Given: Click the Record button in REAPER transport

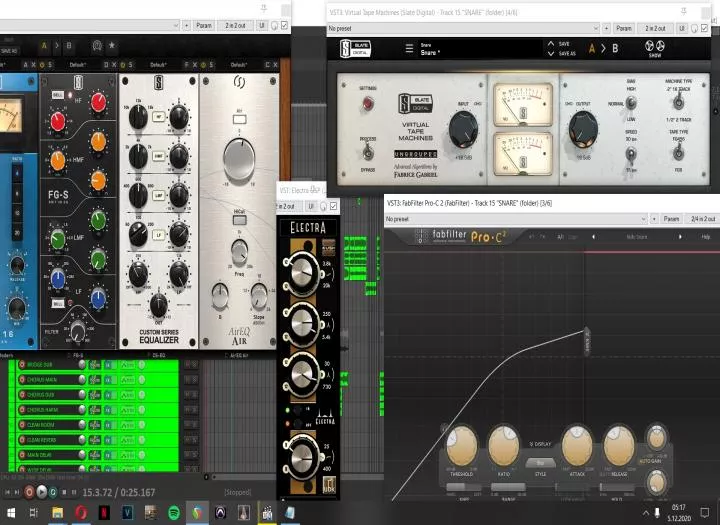Looking at the screenshot, I should pos(29,492).
